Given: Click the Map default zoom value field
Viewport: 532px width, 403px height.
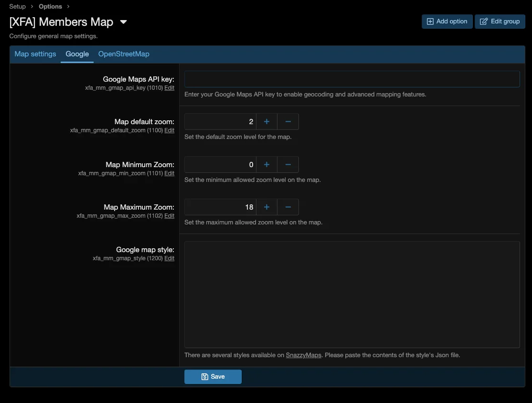Looking at the screenshot, I should click(220, 121).
